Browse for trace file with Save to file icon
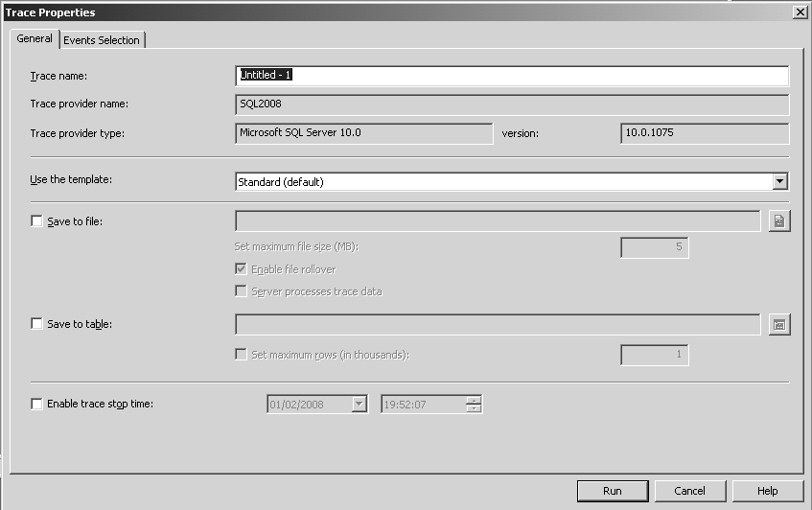 (779, 221)
